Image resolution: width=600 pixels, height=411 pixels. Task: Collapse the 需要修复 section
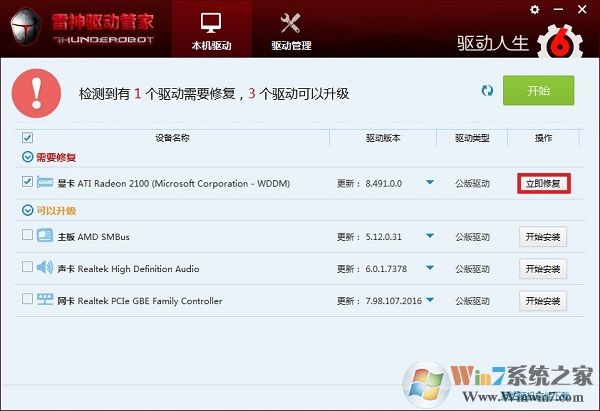pos(27,157)
